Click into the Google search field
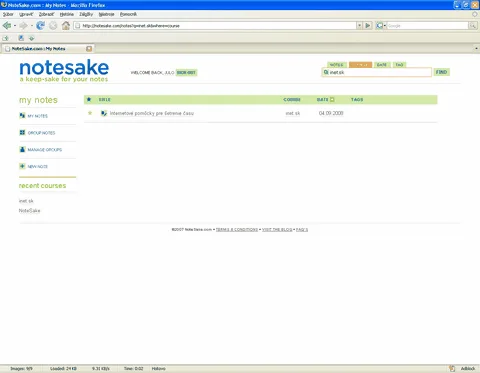Viewport: 480px width, 373px height. (x=427, y=26)
